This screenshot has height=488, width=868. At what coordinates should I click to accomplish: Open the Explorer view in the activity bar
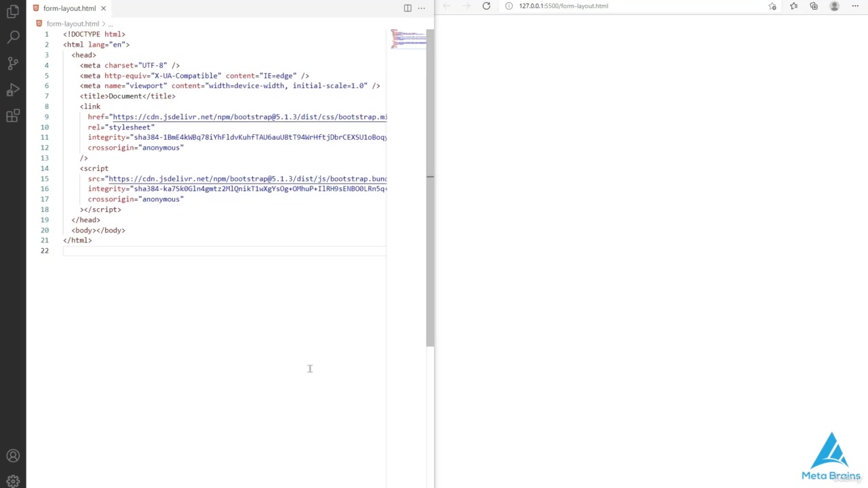[x=13, y=12]
